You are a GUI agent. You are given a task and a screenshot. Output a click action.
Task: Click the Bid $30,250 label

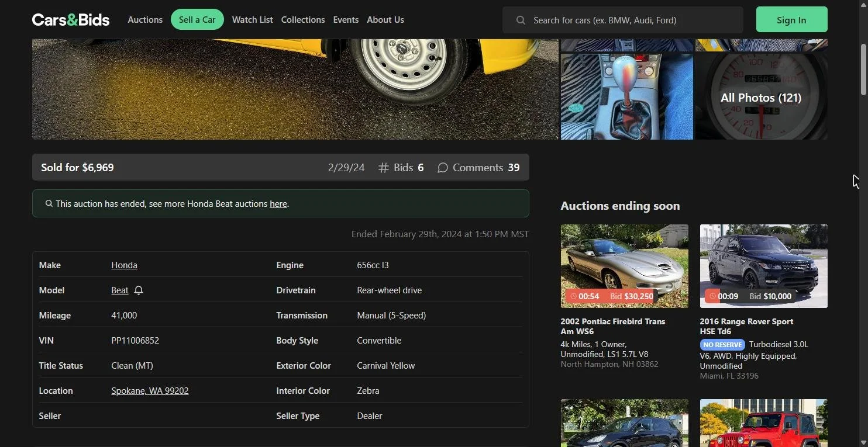632,296
